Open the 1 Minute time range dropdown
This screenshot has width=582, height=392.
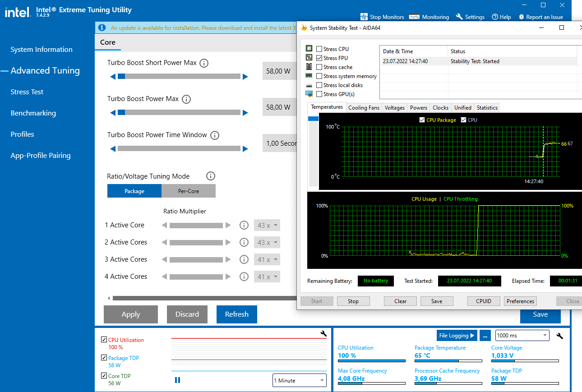point(300,380)
